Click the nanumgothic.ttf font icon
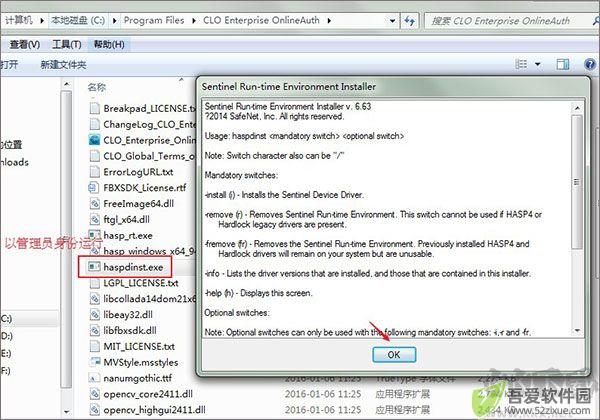 point(94,378)
